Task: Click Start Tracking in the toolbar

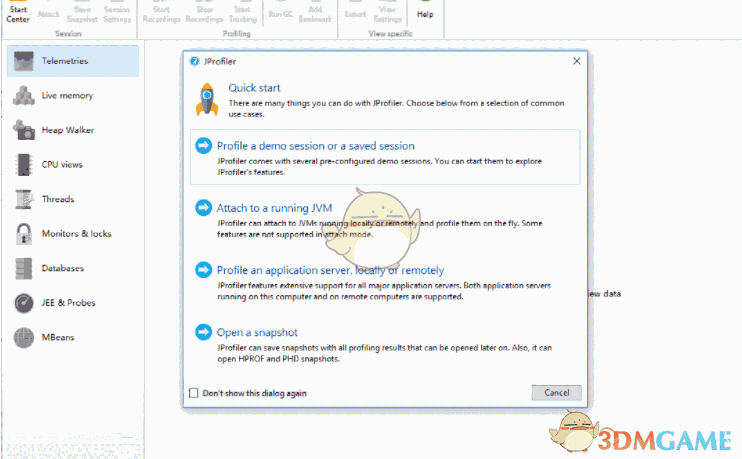Action: (x=243, y=13)
